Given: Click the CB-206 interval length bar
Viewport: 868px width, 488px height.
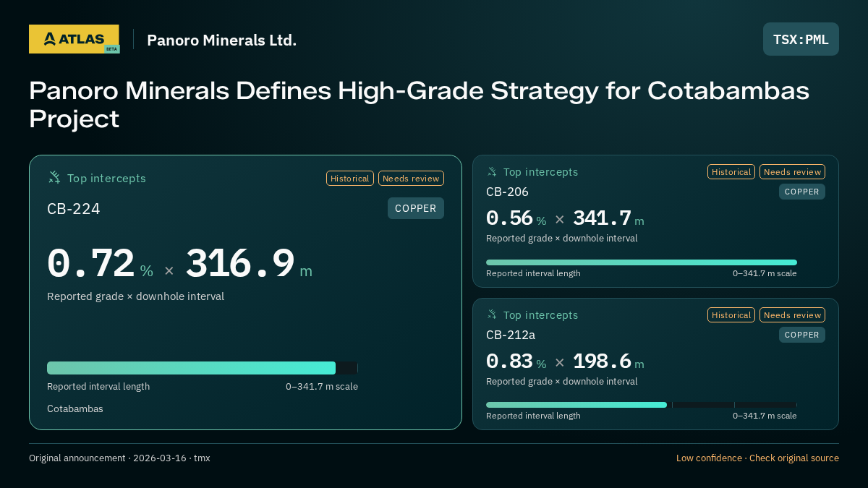Looking at the screenshot, I should pyautogui.click(x=642, y=262).
